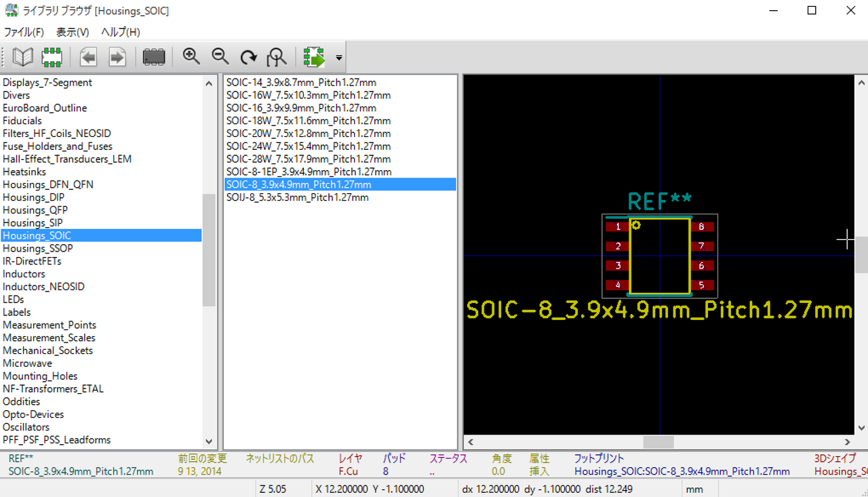Zoom out of the footprint view
The width and height of the screenshot is (868, 497).
220,58
